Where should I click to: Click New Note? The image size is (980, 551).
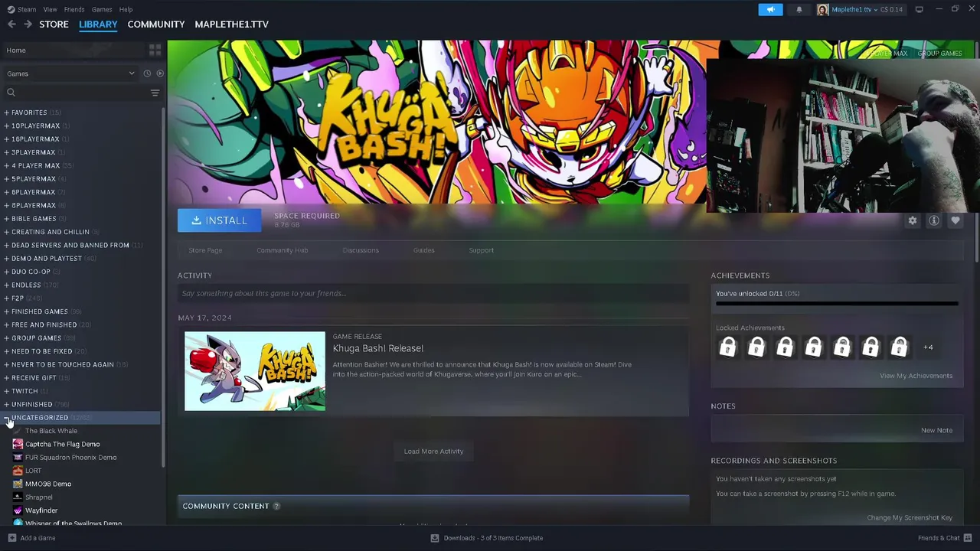click(x=936, y=430)
